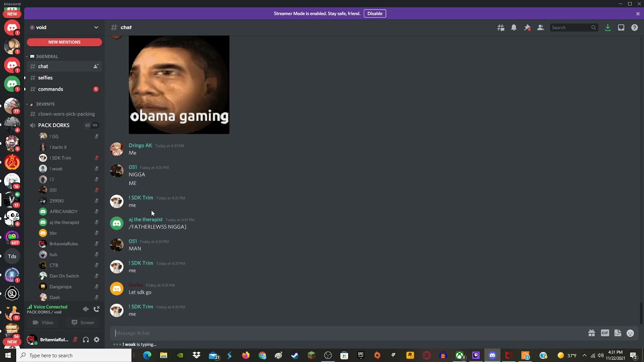The height and width of the screenshot is (362, 644).
Task: Click the Search field in chat header
Action: (574, 28)
